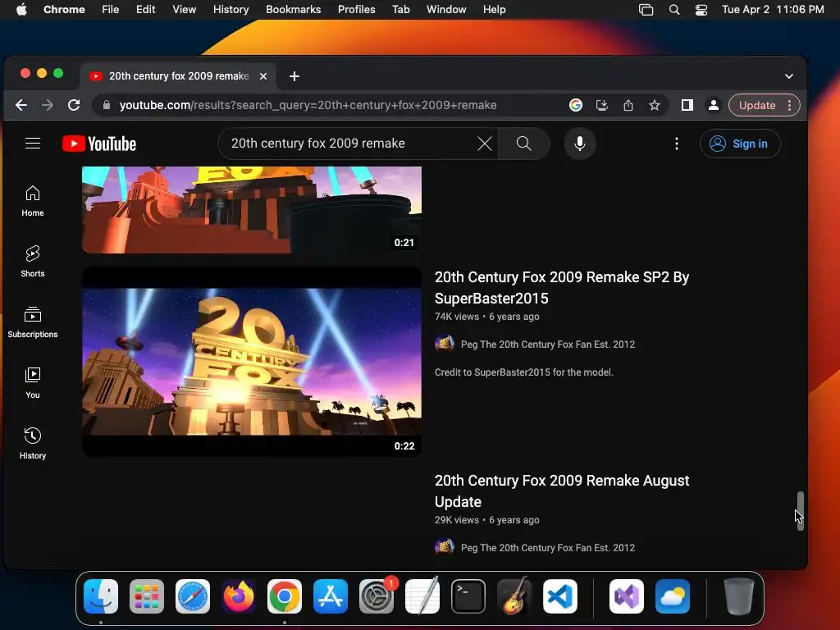840x630 pixels.
Task: Go to Home in the sidebar
Action: [x=33, y=201]
